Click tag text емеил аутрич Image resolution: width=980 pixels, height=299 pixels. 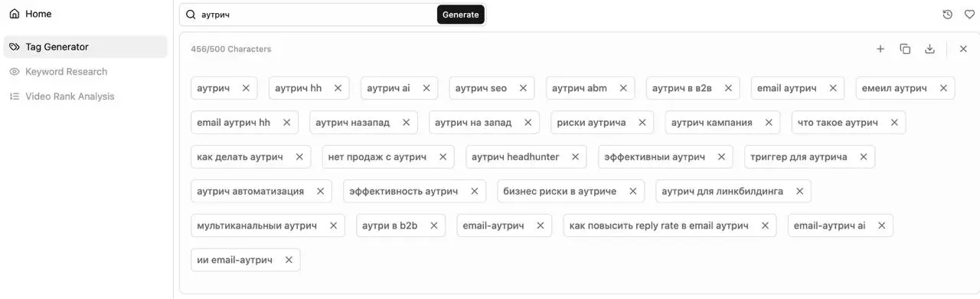pos(893,88)
